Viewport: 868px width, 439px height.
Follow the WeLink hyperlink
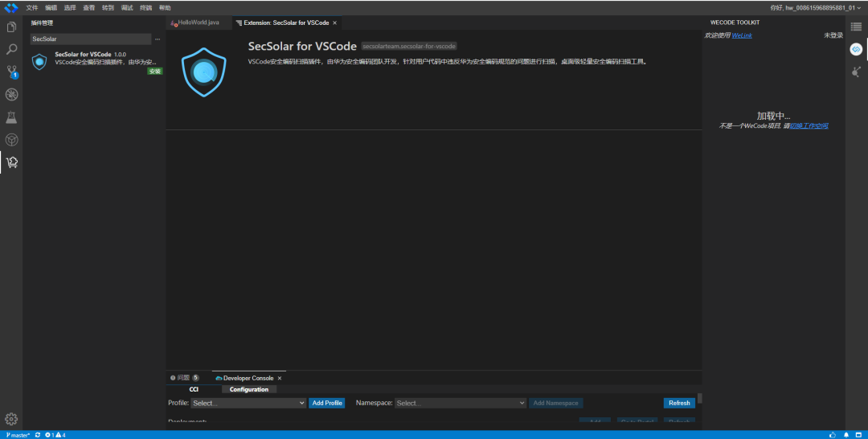click(x=742, y=35)
